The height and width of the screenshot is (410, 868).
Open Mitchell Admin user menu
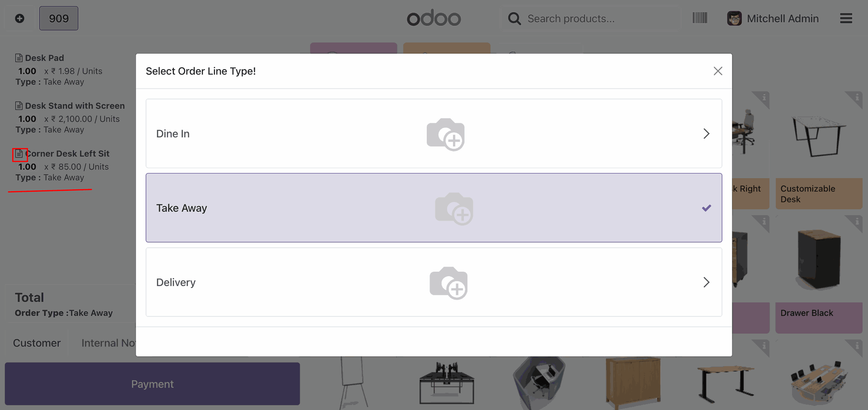(773, 19)
